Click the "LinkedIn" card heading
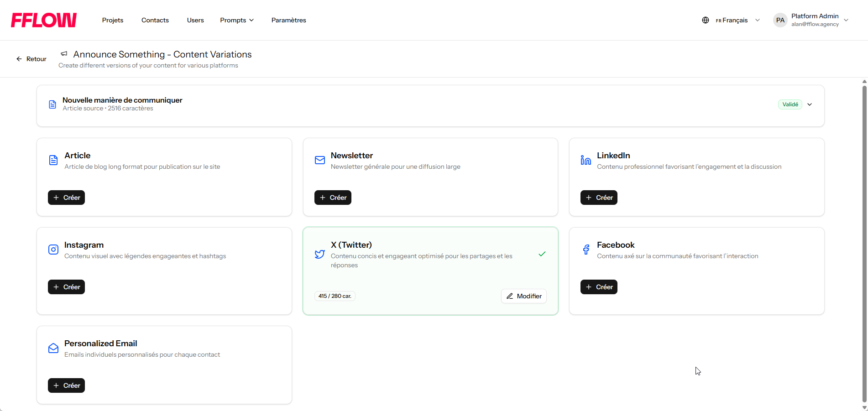868x411 pixels. click(x=613, y=156)
